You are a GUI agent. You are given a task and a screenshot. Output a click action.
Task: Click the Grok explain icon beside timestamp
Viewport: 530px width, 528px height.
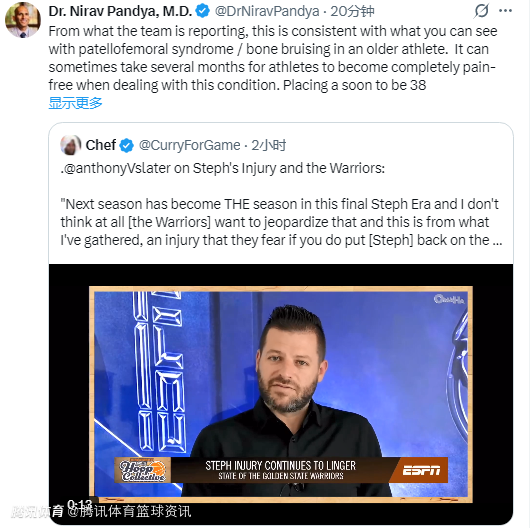481,11
